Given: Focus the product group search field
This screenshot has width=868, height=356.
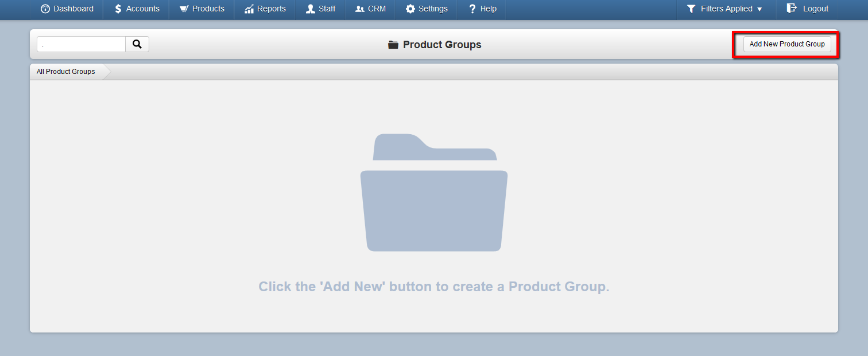Looking at the screenshot, I should (81, 44).
